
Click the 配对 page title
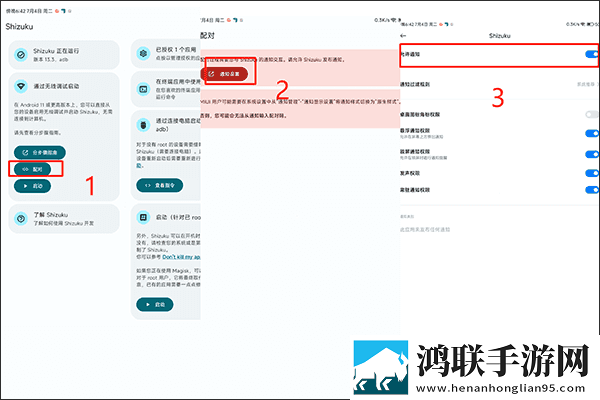coord(207,36)
